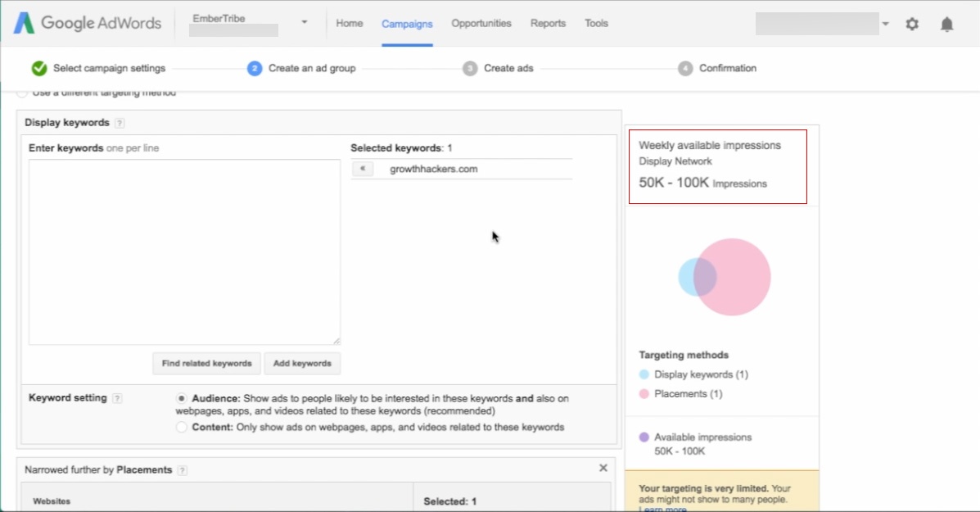This screenshot has height=512, width=980.
Task: Click the Create ads step label
Action: (x=508, y=68)
